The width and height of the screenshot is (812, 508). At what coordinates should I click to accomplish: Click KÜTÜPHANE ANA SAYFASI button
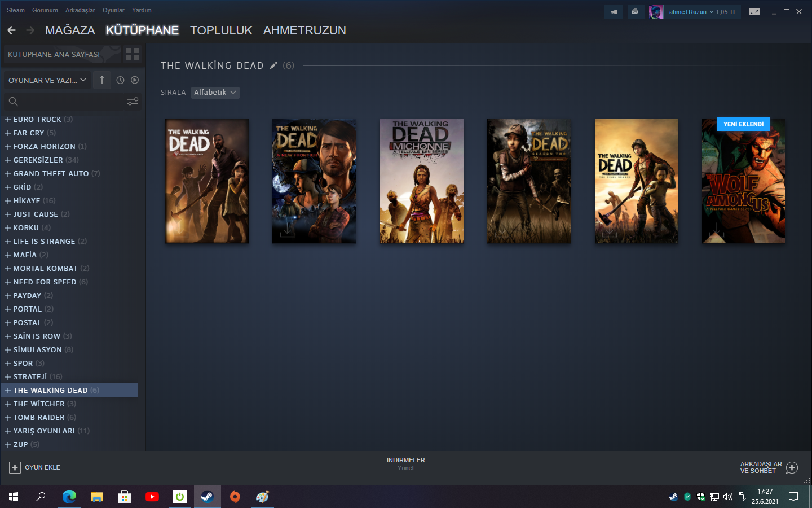[62, 54]
